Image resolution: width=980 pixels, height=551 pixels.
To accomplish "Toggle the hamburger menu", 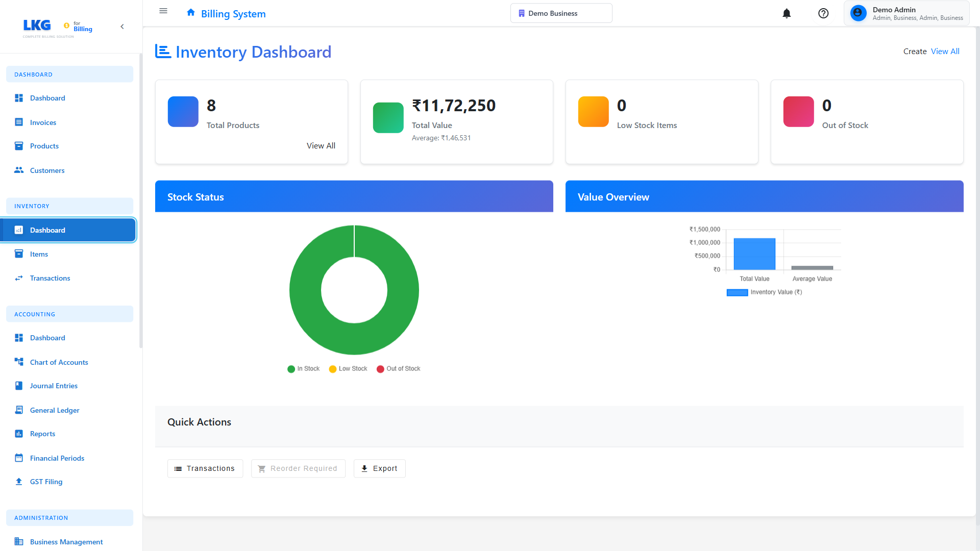I will [163, 11].
